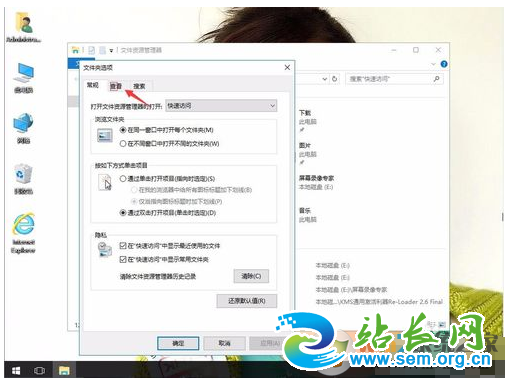The height and width of the screenshot is (378, 505).
Task: Click the 清除(C) button
Action: coord(251,276)
